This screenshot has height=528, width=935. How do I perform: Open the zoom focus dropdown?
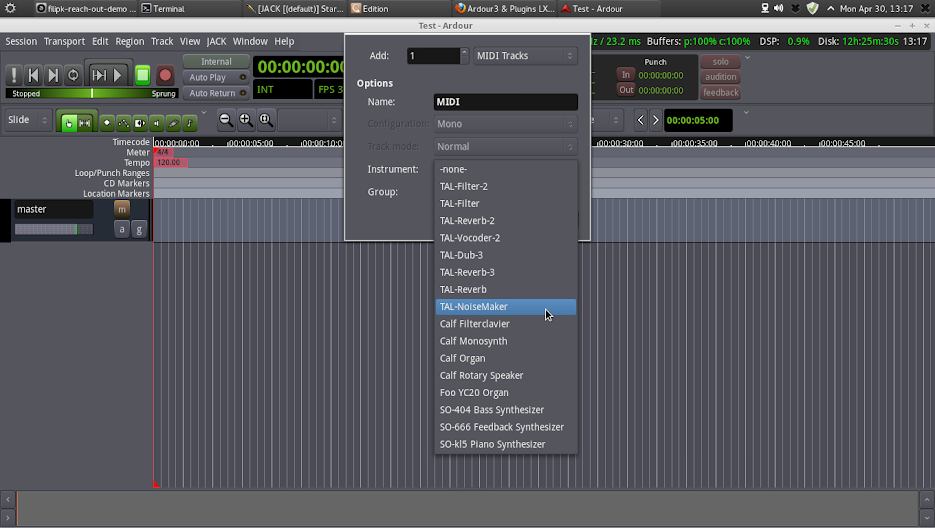[x=308, y=120]
